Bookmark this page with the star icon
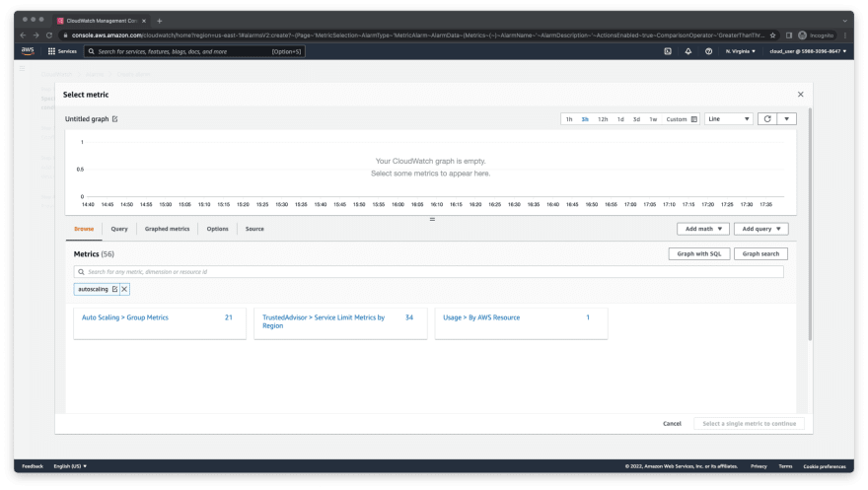 772,35
